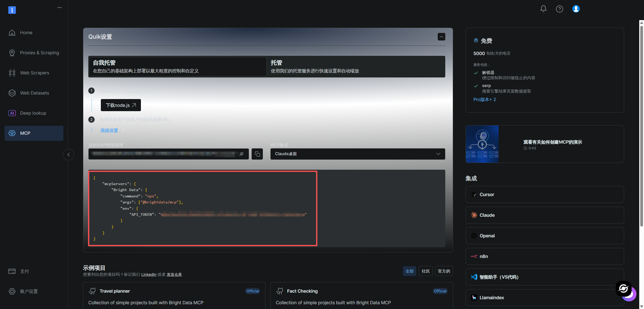Open Web Datasets section

(34, 93)
